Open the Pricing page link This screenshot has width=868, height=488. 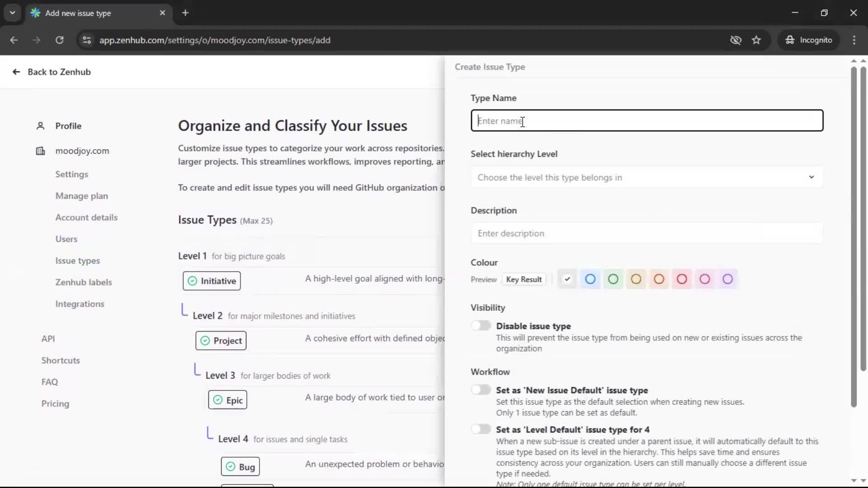(x=55, y=404)
